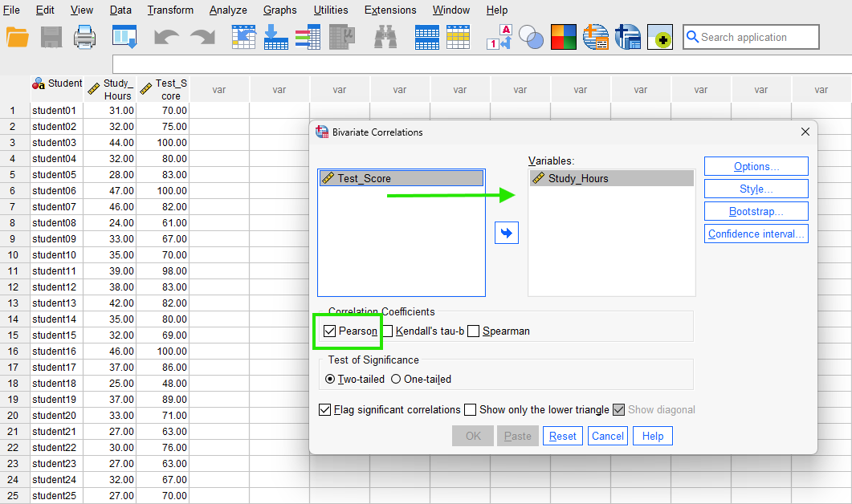Click the Go to variable icon

pyautogui.click(x=275, y=37)
